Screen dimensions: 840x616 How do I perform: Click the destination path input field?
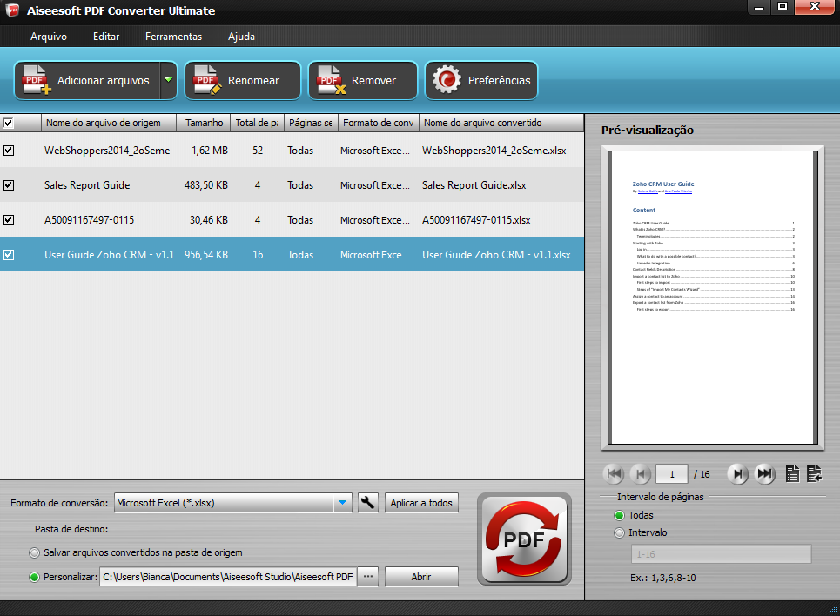point(228,577)
